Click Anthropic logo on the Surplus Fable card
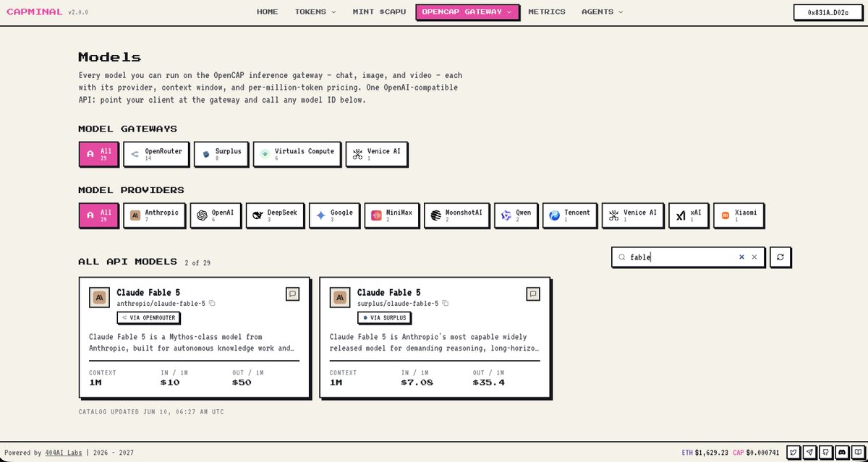The width and height of the screenshot is (868, 462). pyautogui.click(x=340, y=297)
